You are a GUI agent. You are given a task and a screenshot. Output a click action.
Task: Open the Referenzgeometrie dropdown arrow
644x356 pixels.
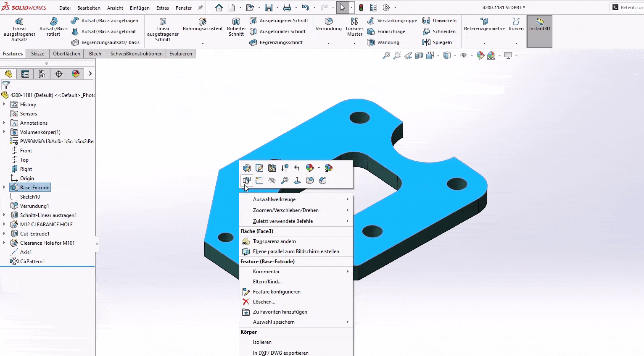point(484,43)
